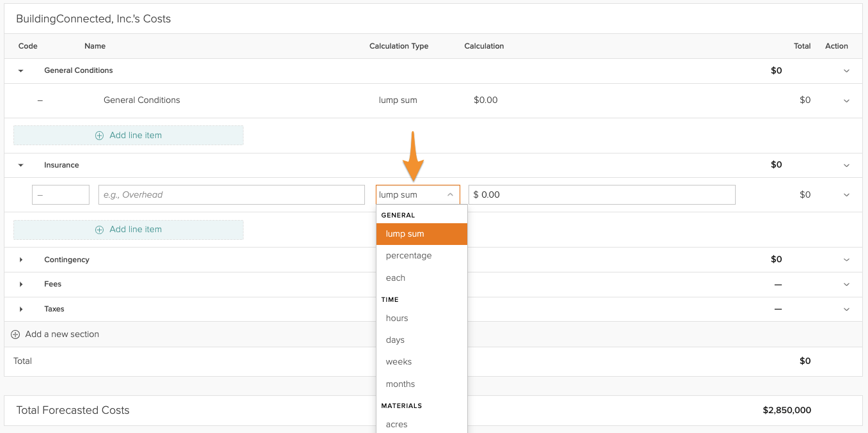The image size is (868, 433).
Task: Collapse the Insurance section triangle
Action: click(x=20, y=165)
